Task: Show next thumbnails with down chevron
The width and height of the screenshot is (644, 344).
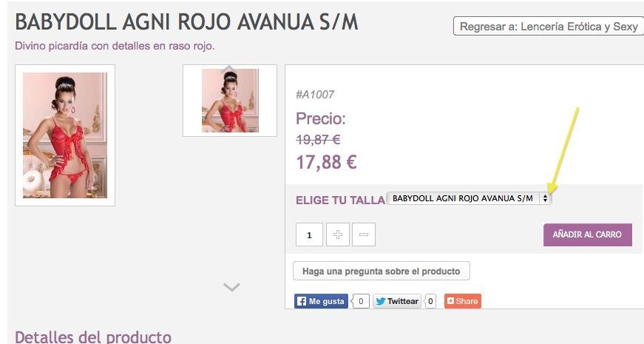Action: click(231, 287)
